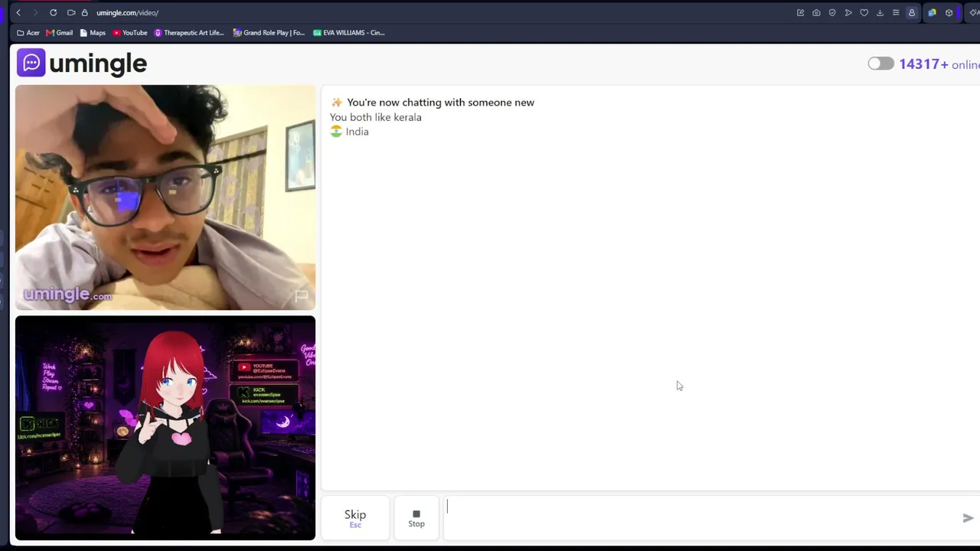This screenshot has width=980, height=551.
Task: Click the 'India' country label
Action: pyautogui.click(x=357, y=132)
